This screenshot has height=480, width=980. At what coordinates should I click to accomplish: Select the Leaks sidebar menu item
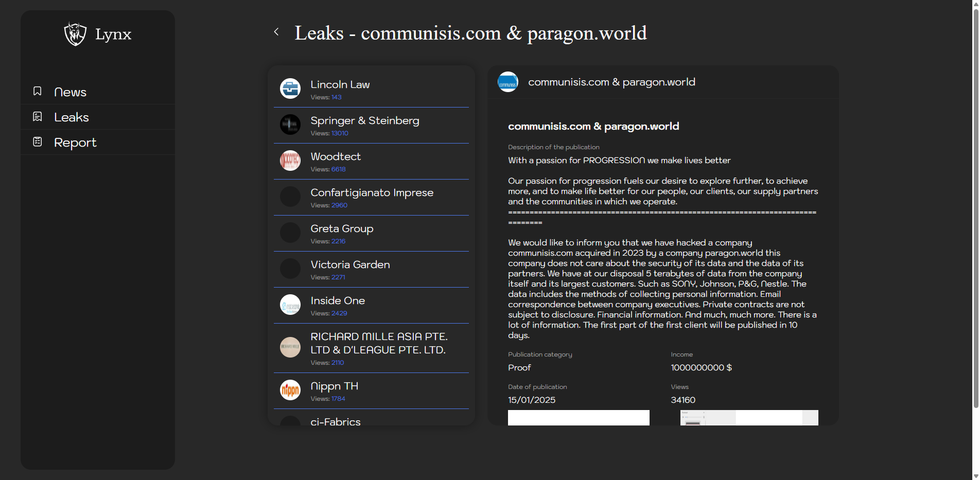[72, 117]
